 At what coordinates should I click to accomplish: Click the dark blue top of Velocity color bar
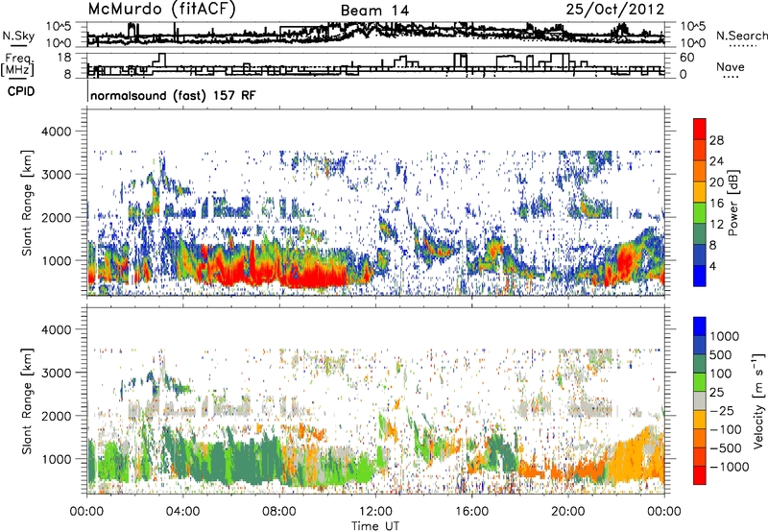[700, 326]
